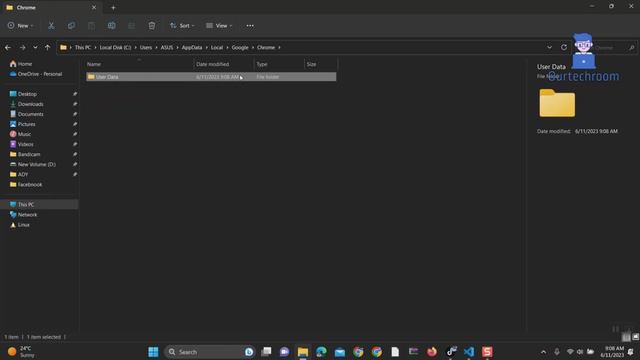Click 'This PC' in the breadcrumb path
Viewport: 640px width, 360px height.
click(x=83, y=47)
